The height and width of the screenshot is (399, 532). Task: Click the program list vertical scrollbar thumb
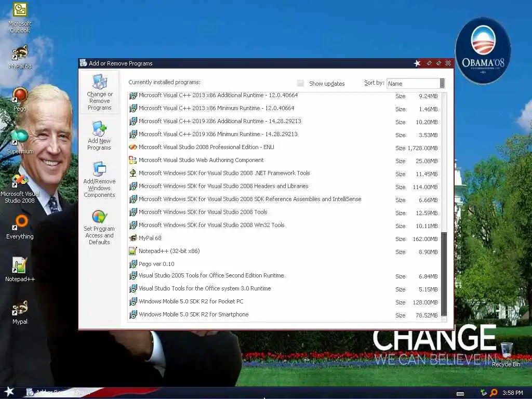click(x=444, y=274)
